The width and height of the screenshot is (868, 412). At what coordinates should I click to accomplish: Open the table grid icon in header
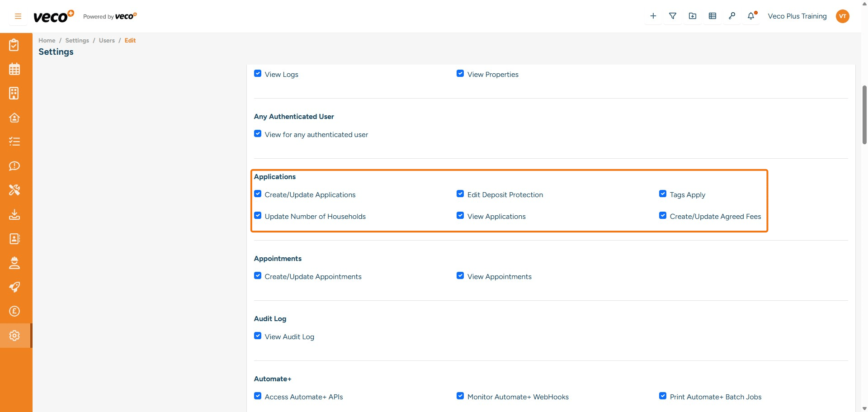pos(712,16)
